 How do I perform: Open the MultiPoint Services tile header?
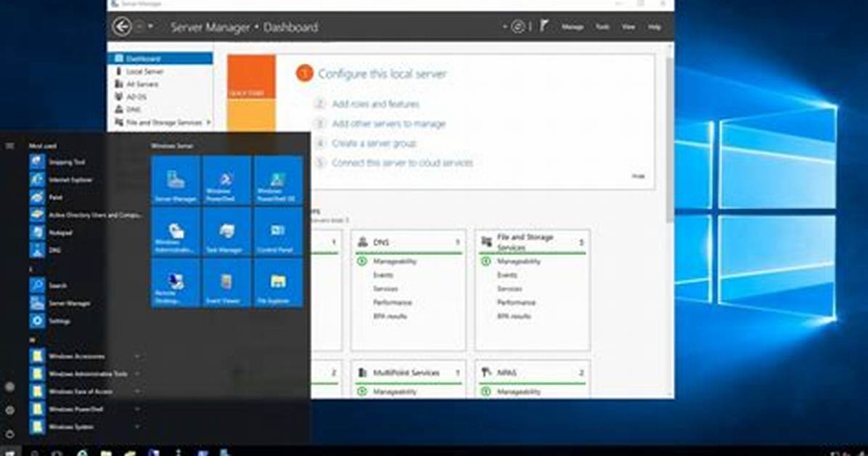coord(409,373)
